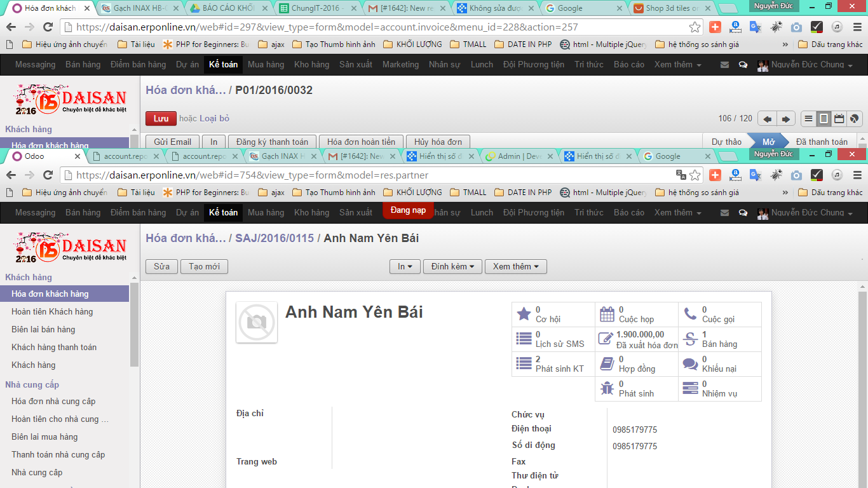The width and height of the screenshot is (868, 488).
Task: Expand the In dropdown in front window
Action: click(x=405, y=267)
